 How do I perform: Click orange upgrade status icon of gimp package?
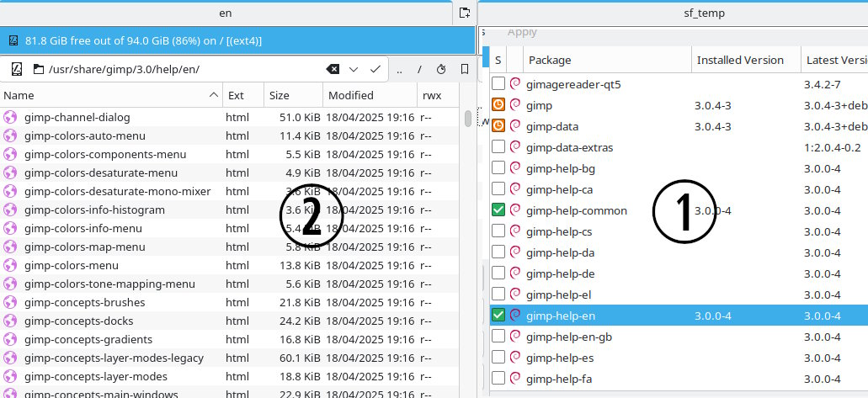coord(498,105)
